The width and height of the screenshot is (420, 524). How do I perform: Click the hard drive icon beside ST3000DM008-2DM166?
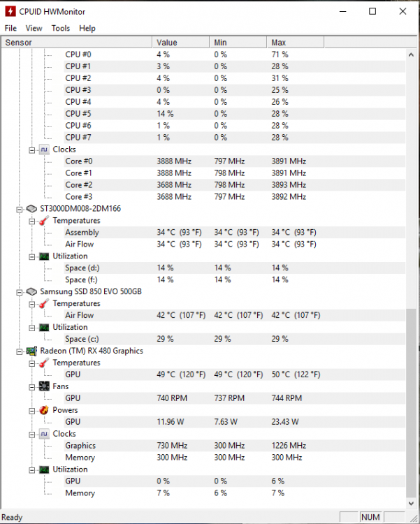tap(31, 209)
